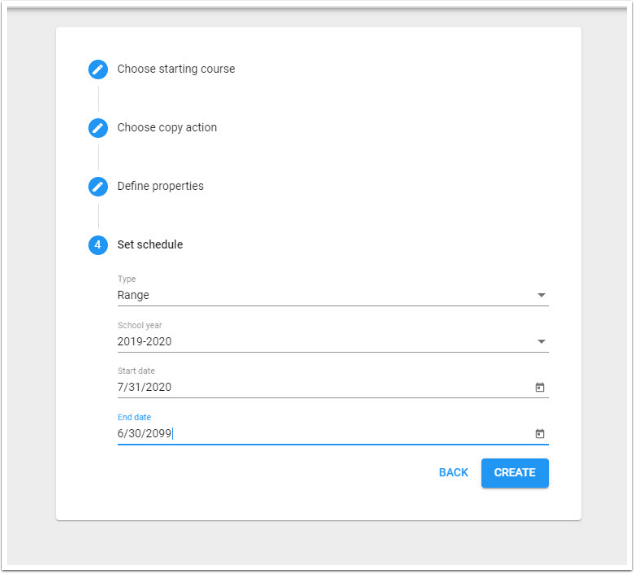Click the pencil icon beside Choose starting course

coord(97,69)
